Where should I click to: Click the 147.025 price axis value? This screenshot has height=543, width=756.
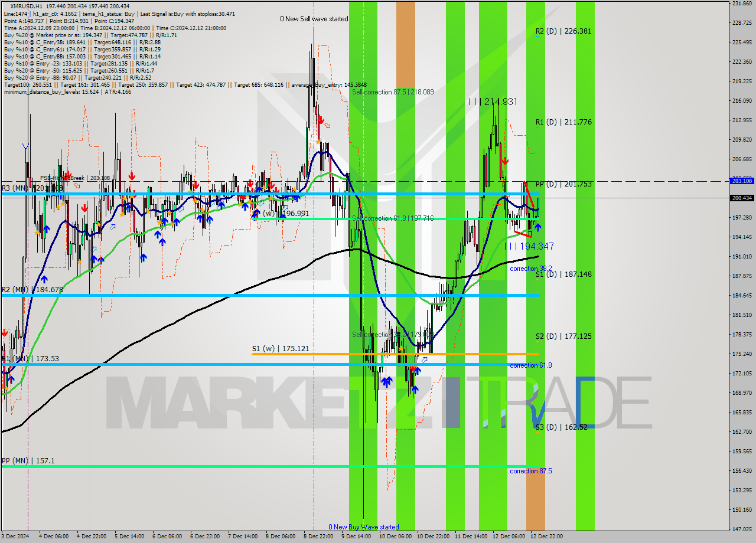742,529
